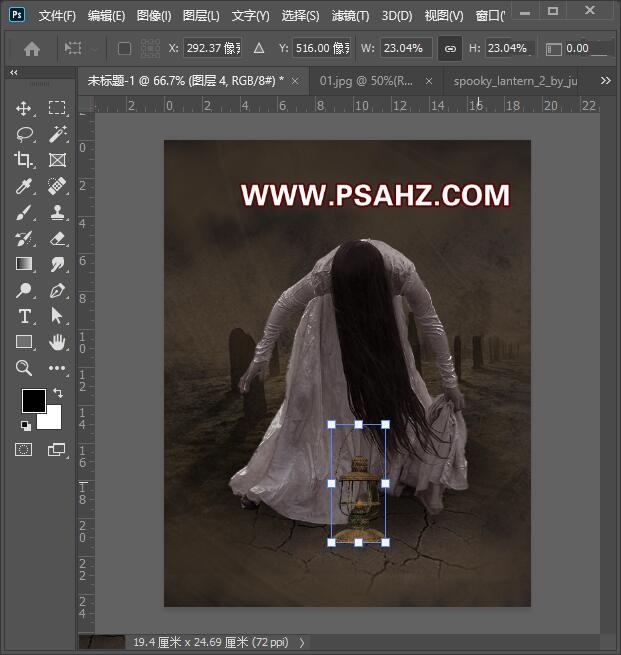Click the height percentage field
Viewport: 621px width, 655px height.
tap(510, 48)
